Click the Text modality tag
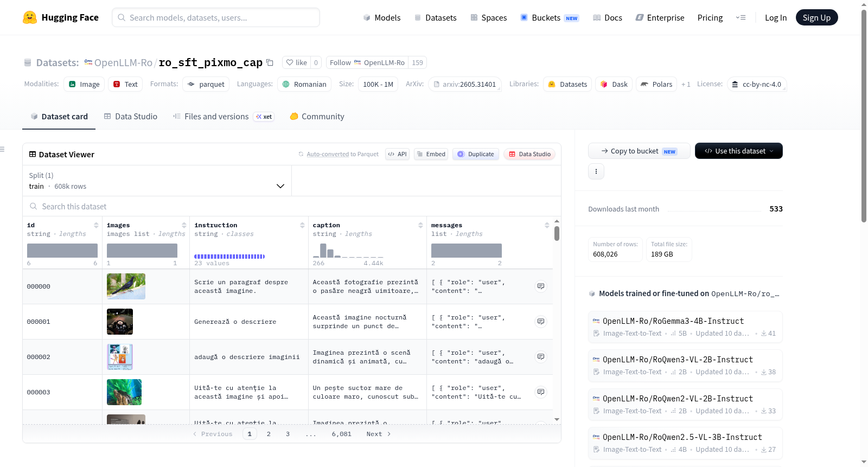 coord(125,84)
